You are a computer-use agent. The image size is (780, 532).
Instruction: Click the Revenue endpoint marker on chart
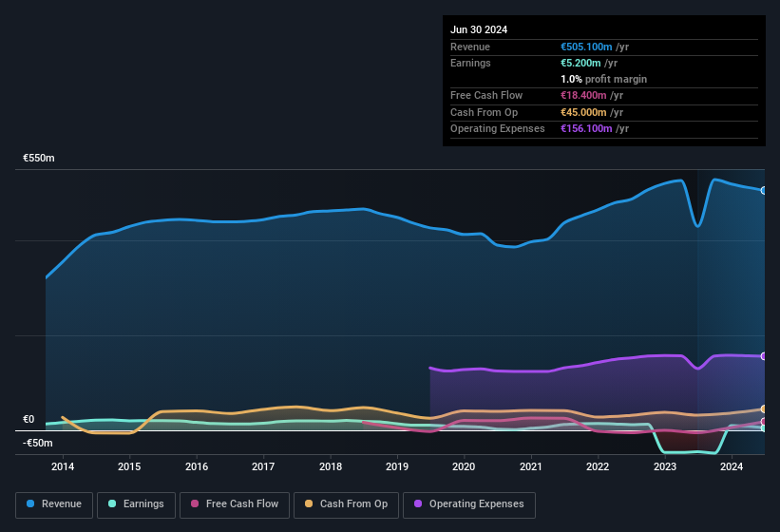pyautogui.click(x=764, y=190)
